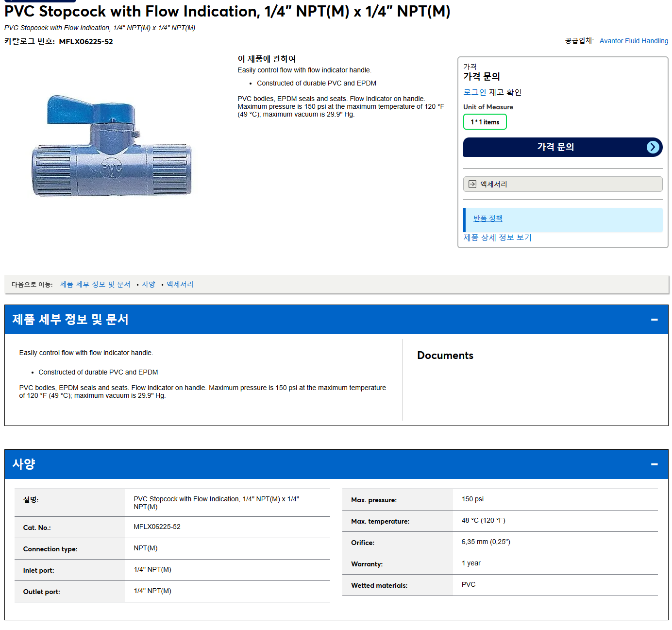672x630 pixels.
Task: Click the 이 제품에 관하여 heading
Action: coord(267,59)
